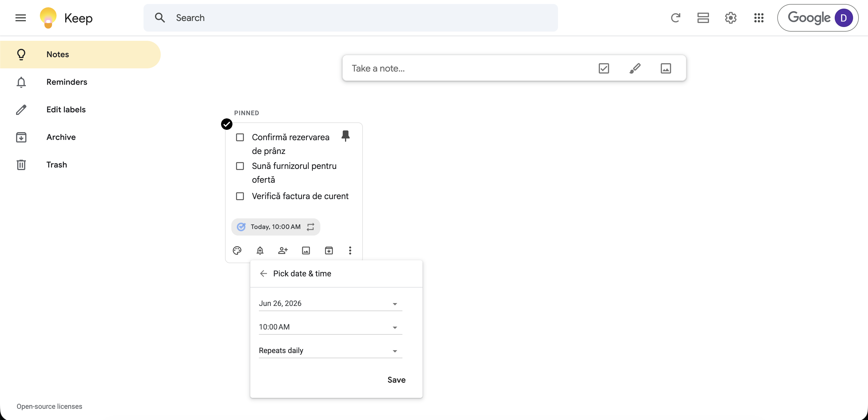Add a collaborator to the note
The image size is (868, 420).
pyautogui.click(x=283, y=250)
